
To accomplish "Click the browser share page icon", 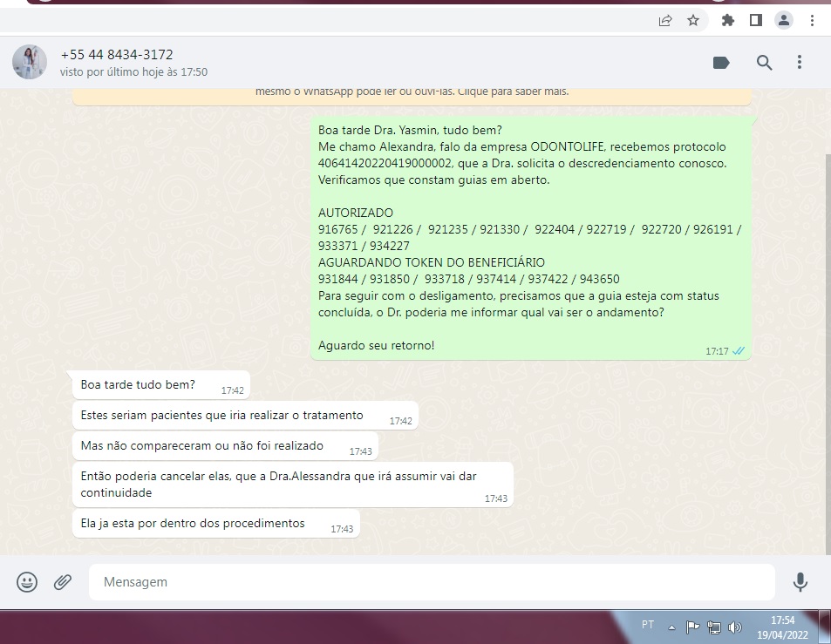I will click(x=665, y=20).
